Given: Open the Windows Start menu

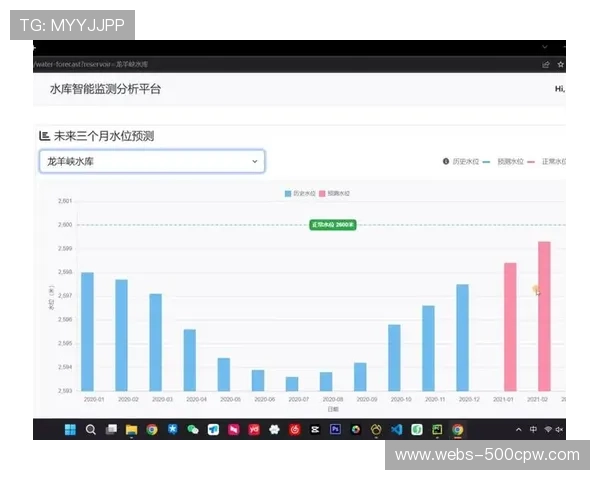Looking at the screenshot, I should click(70, 429).
